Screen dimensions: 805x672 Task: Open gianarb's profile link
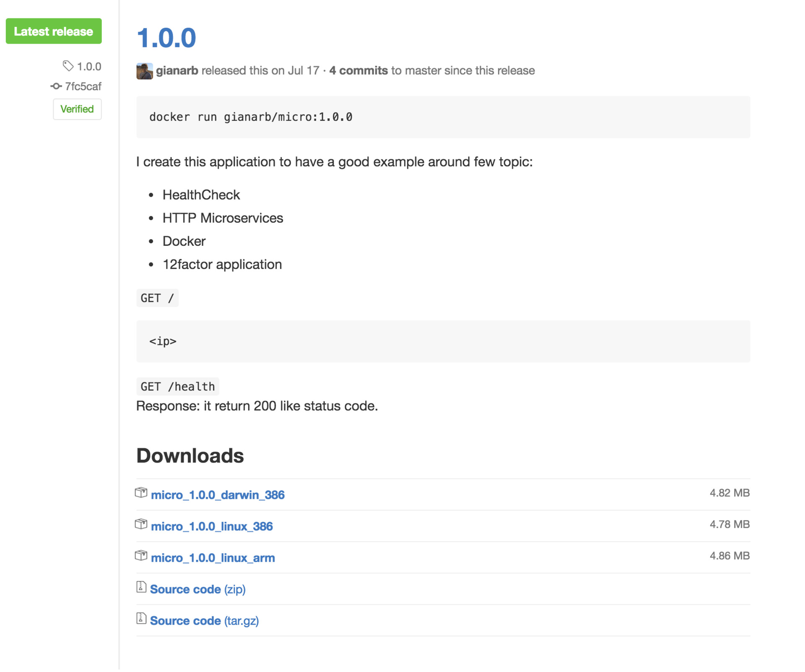177,70
